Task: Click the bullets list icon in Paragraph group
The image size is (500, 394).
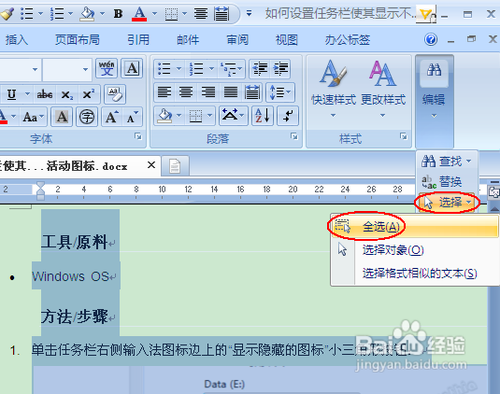Action: point(164,69)
